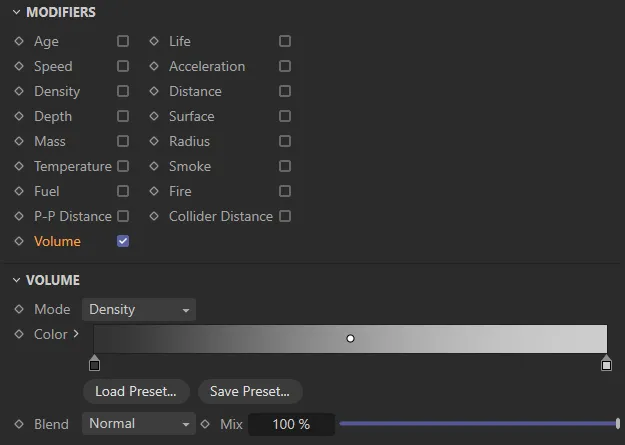This screenshot has width=625, height=445.
Task: Click the Load Preset button
Action: click(136, 391)
